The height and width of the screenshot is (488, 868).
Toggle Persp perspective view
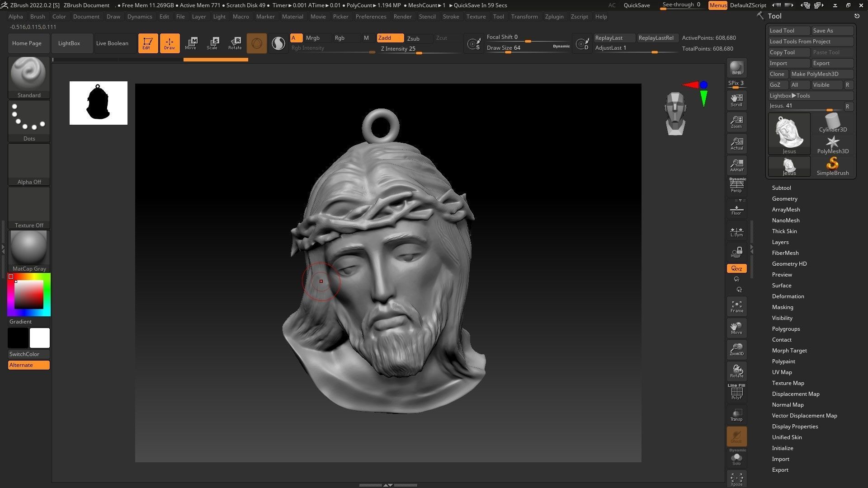tap(736, 185)
